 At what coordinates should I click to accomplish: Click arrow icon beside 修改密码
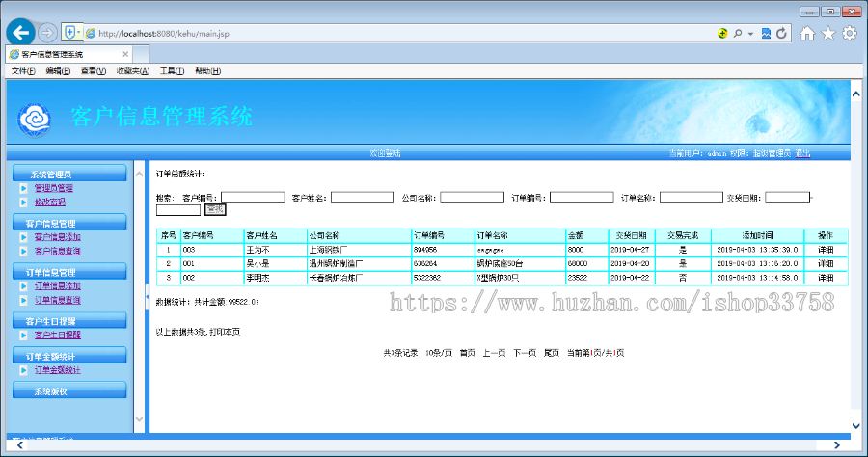click(x=23, y=202)
